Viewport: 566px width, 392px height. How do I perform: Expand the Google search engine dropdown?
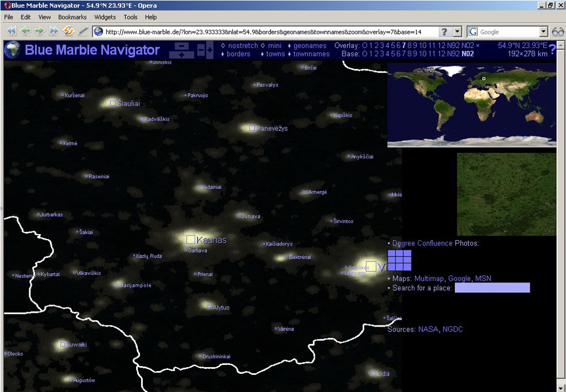[x=543, y=32]
